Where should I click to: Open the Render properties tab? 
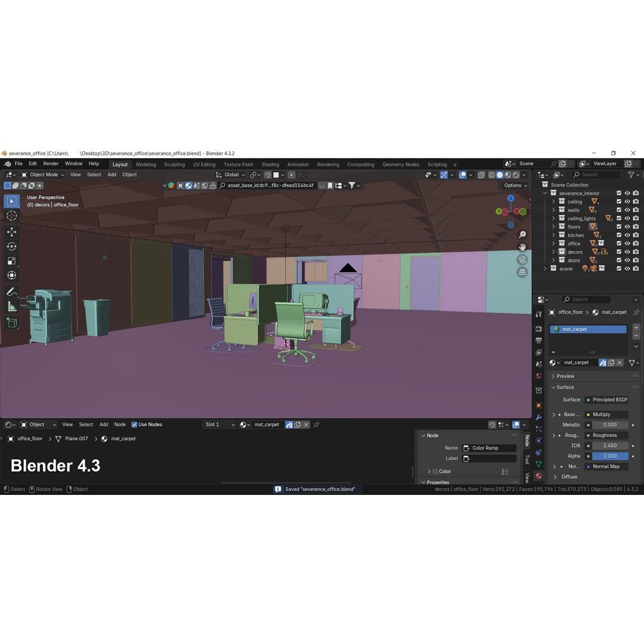pos(539,329)
